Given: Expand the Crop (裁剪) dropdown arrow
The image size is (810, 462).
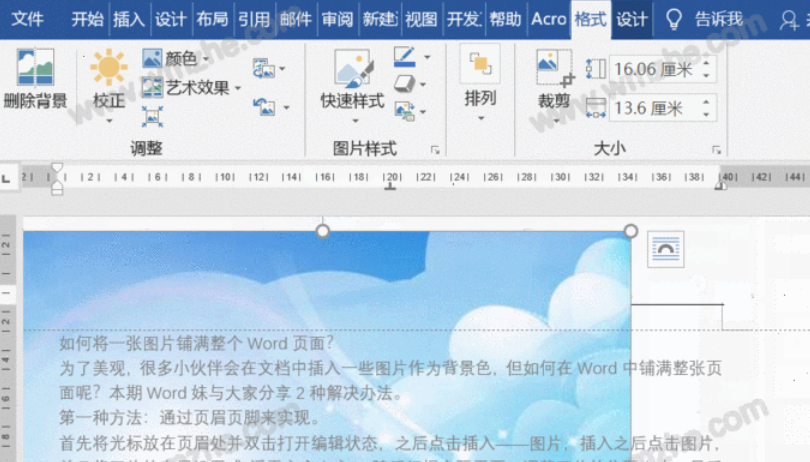Looking at the screenshot, I should coord(556,121).
